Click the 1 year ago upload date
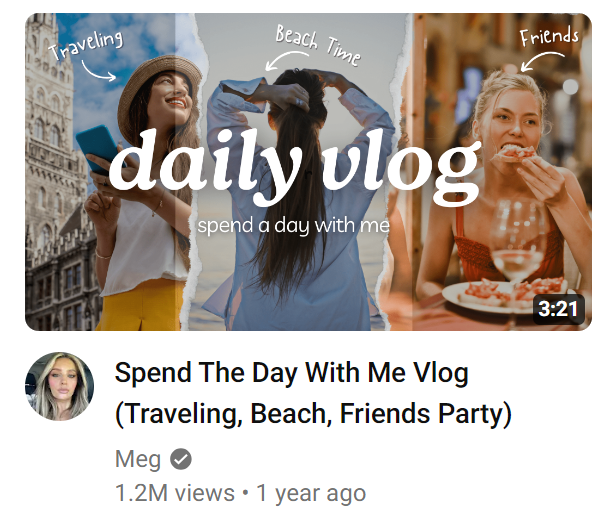Viewport: 615px width, 523px height. [311, 493]
